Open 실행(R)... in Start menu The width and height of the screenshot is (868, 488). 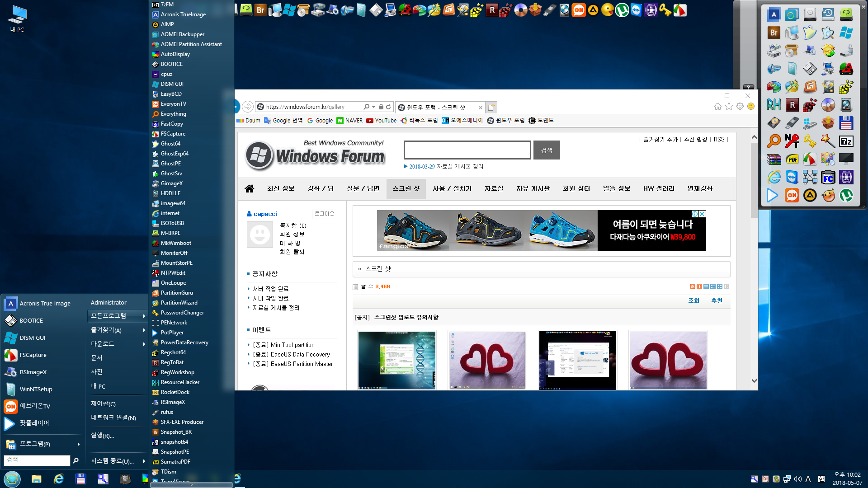pyautogui.click(x=117, y=436)
